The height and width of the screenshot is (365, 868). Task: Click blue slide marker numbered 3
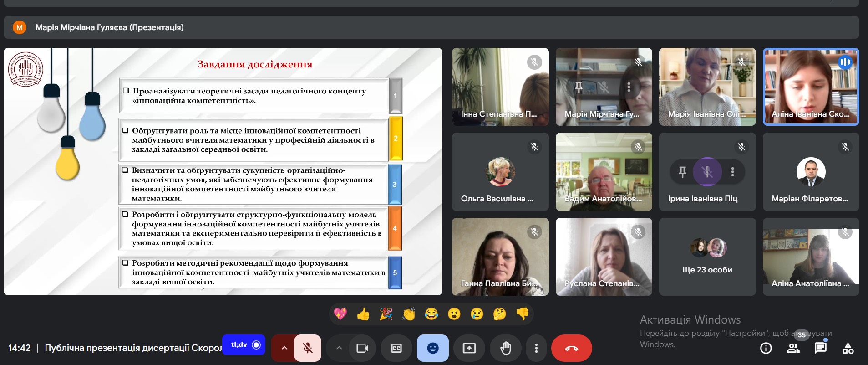pos(395,185)
